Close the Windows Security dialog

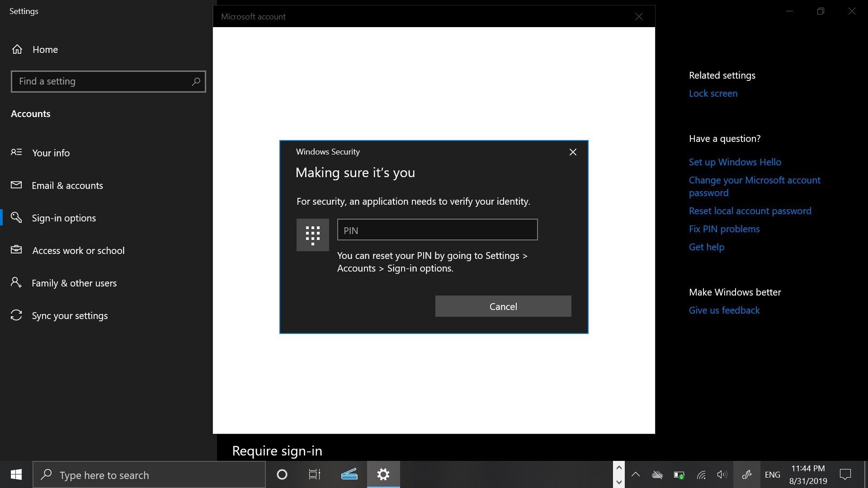(x=573, y=152)
